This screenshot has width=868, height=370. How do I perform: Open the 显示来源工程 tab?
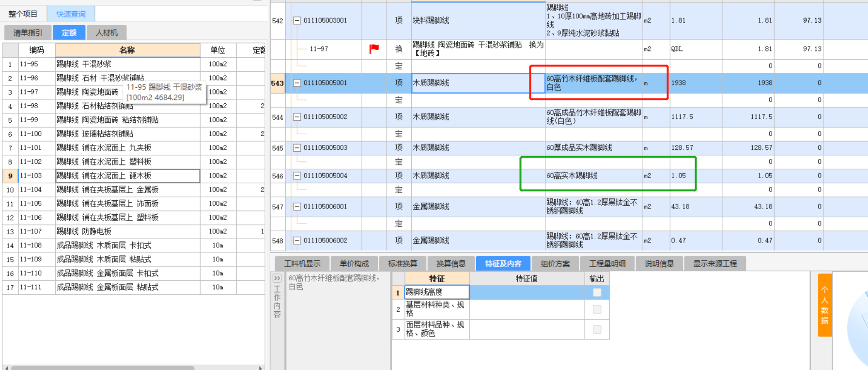click(x=715, y=263)
